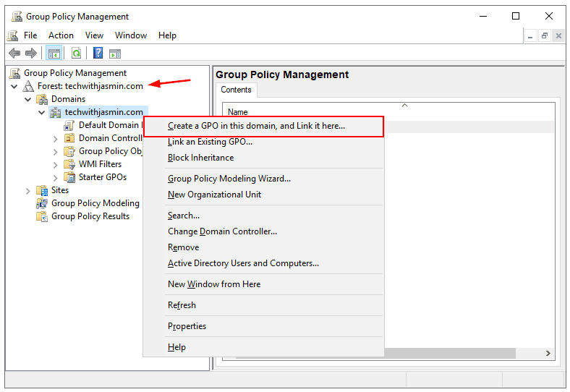Click the Group Policy Management root icon

pos(14,73)
